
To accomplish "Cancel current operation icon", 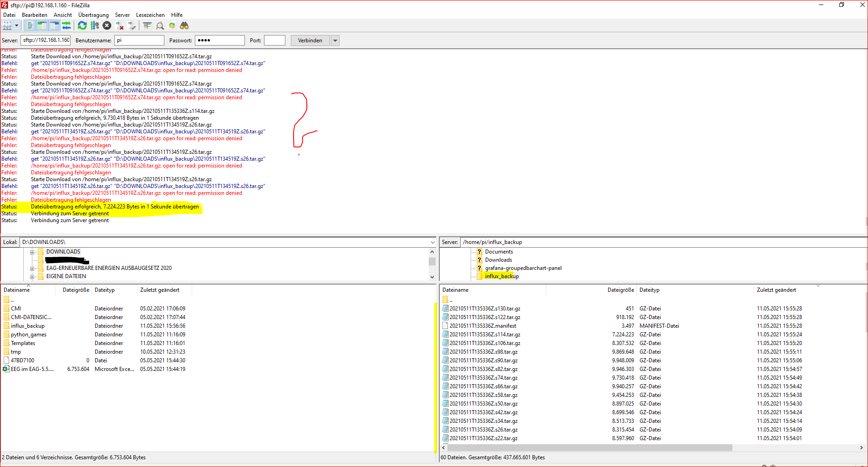I will coord(107,25).
